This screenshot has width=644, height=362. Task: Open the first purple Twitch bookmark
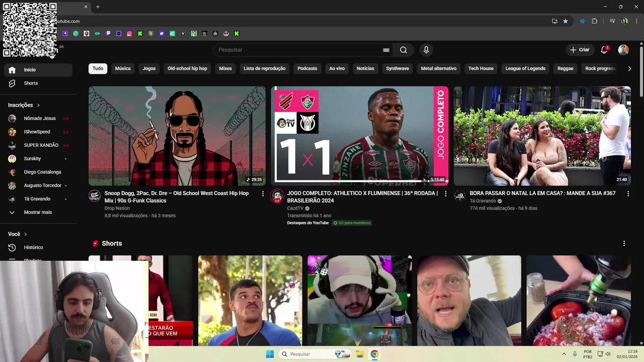click(65, 34)
